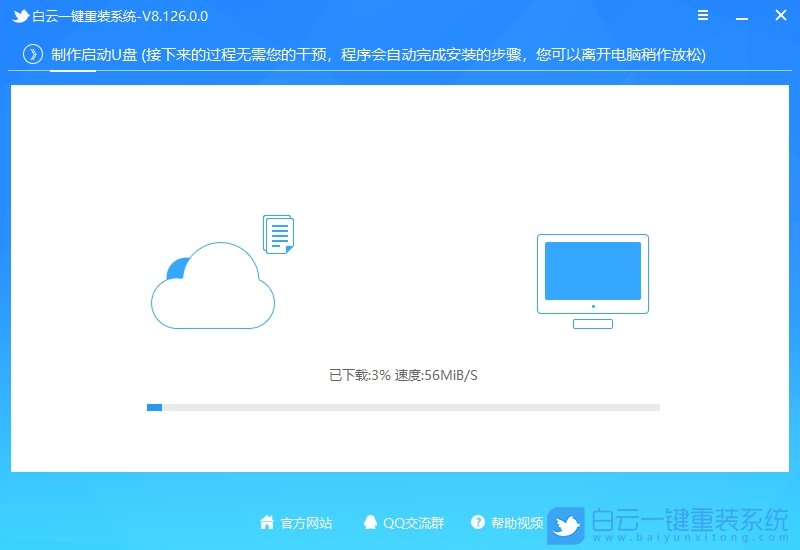
Task: Minimize the 白云一键重装系统 window
Action: tap(742, 18)
